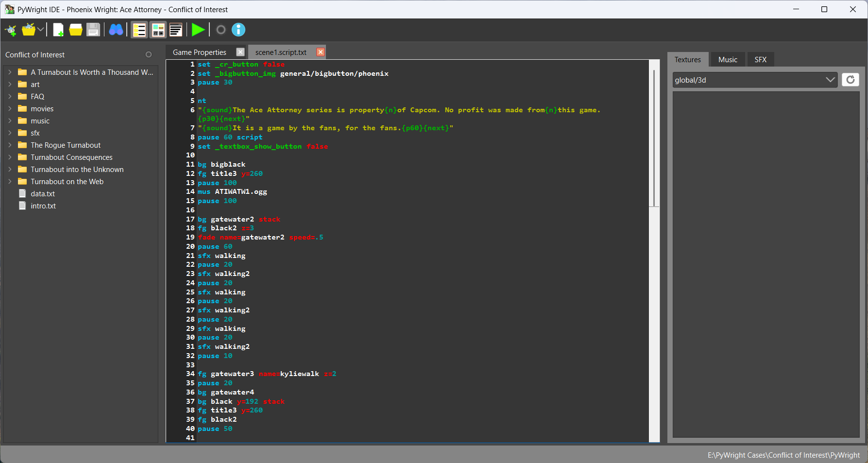Select the intro.txt file
Screen dimensions: 868x463
click(43, 206)
